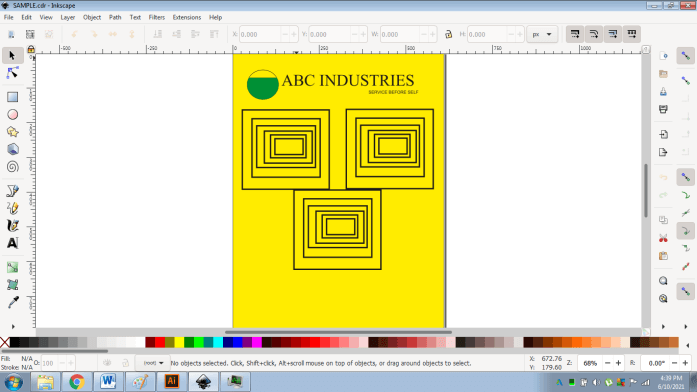Image resolution: width=697 pixels, height=392 pixels.
Task: Select the Spiral tool
Action: click(x=12, y=166)
